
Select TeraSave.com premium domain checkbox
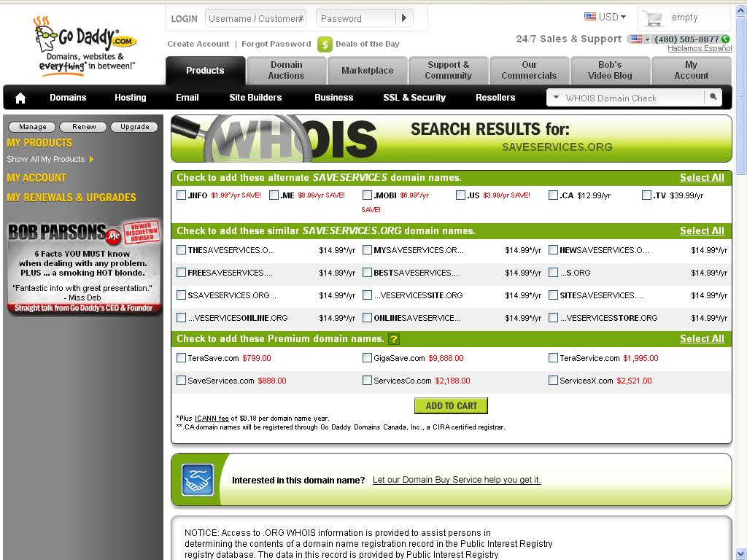(181, 357)
